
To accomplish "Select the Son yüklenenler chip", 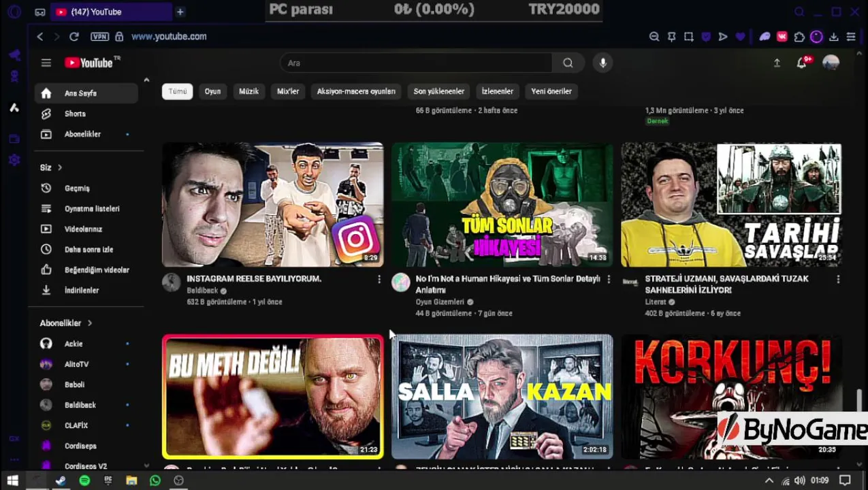I will (439, 91).
